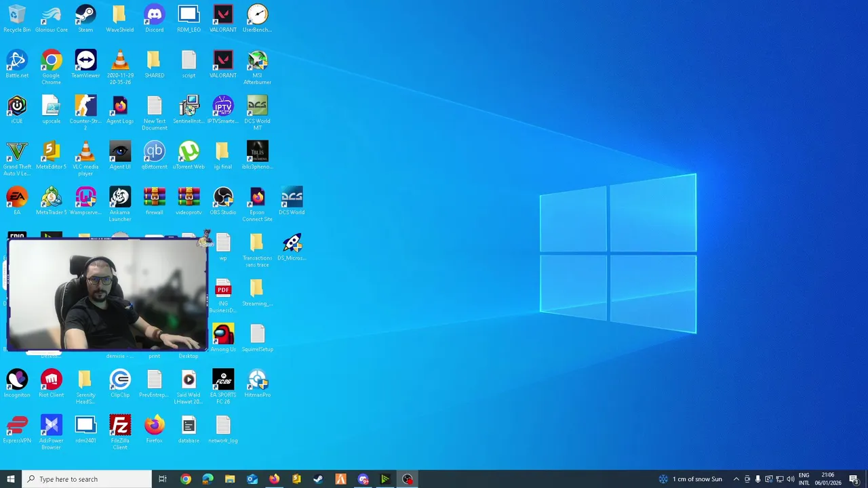Open the volume control in system tray

click(x=790, y=479)
